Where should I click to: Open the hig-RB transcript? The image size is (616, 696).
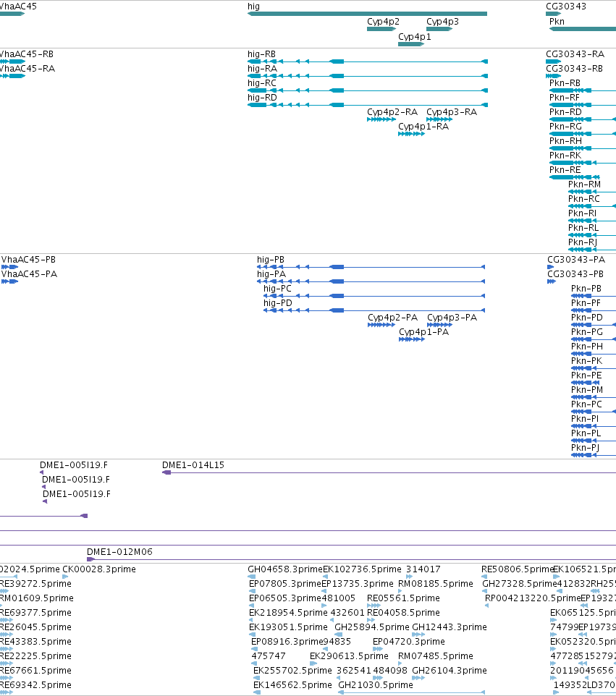(368, 61)
